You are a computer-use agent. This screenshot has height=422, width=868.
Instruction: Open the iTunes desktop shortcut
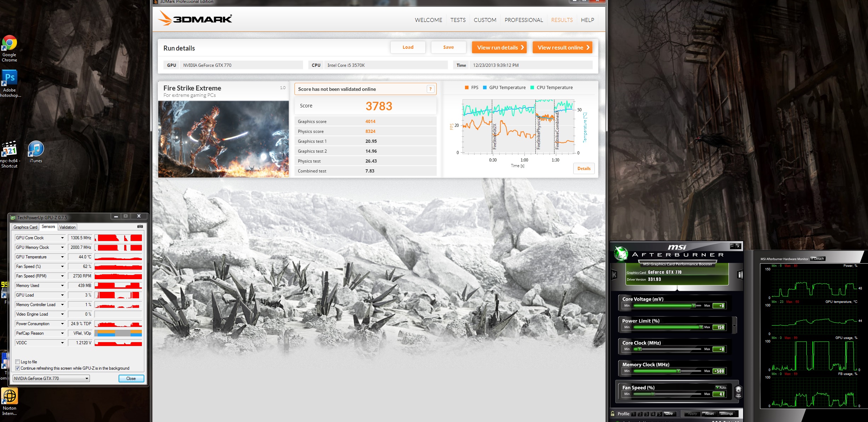click(x=36, y=149)
